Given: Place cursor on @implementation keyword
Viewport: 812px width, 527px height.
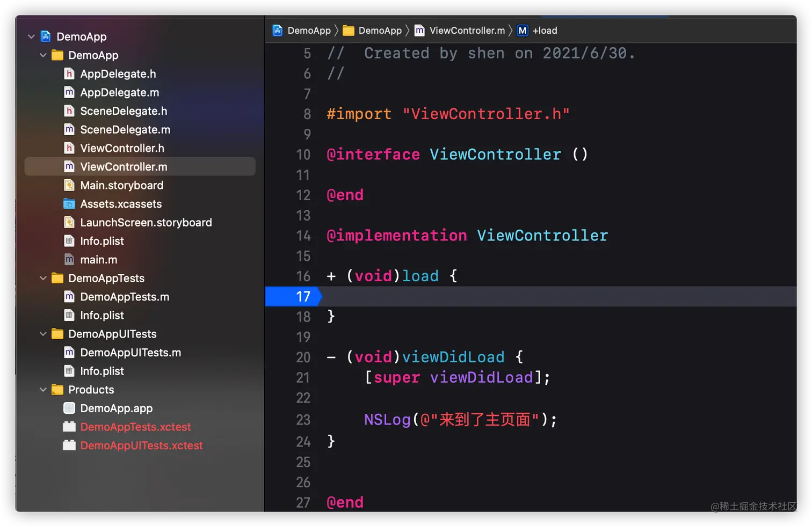Looking at the screenshot, I should point(397,236).
